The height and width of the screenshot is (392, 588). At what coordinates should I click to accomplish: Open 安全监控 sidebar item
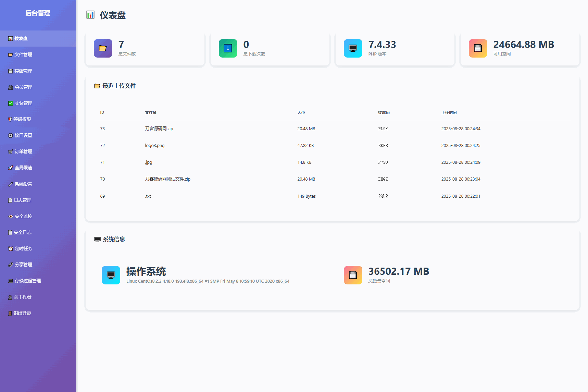23,217
